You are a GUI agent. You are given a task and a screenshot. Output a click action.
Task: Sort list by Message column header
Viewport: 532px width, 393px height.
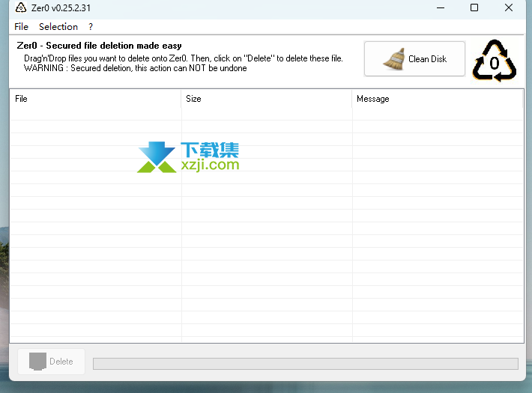[x=438, y=99]
